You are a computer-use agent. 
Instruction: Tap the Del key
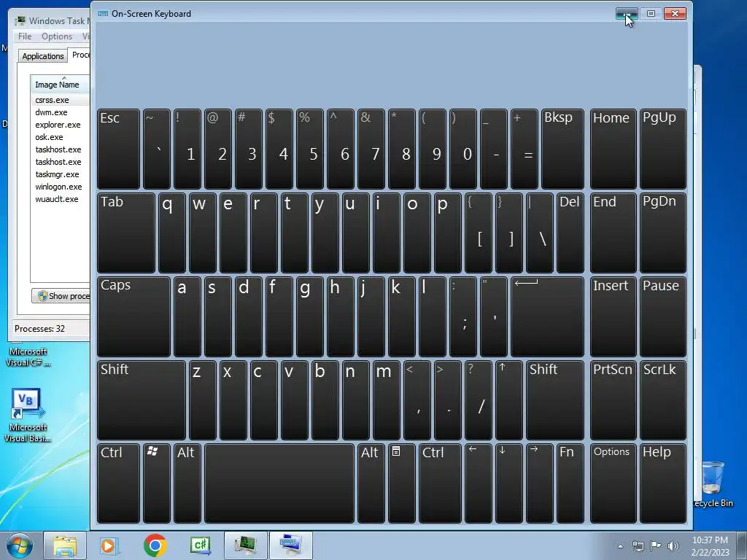coord(570,233)
